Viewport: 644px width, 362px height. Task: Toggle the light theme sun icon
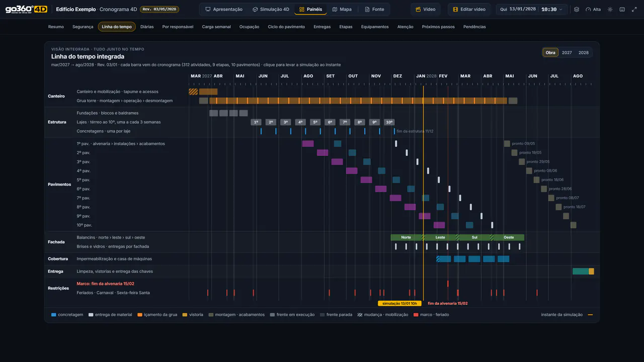[610, 9]
